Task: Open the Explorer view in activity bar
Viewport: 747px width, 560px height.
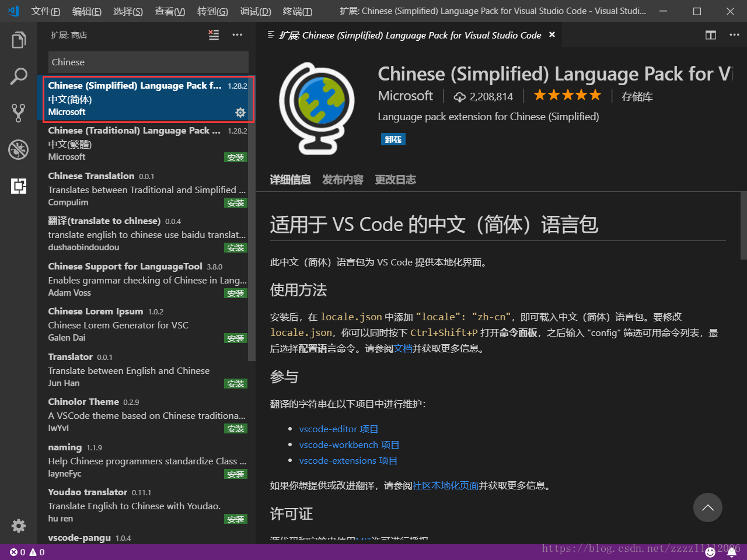Action: coord(19,40)
